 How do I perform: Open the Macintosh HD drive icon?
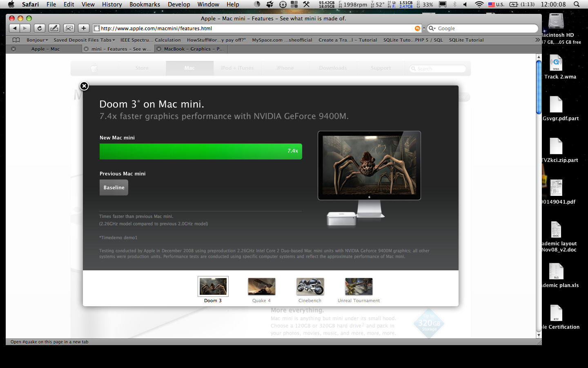tap(556, 21)
